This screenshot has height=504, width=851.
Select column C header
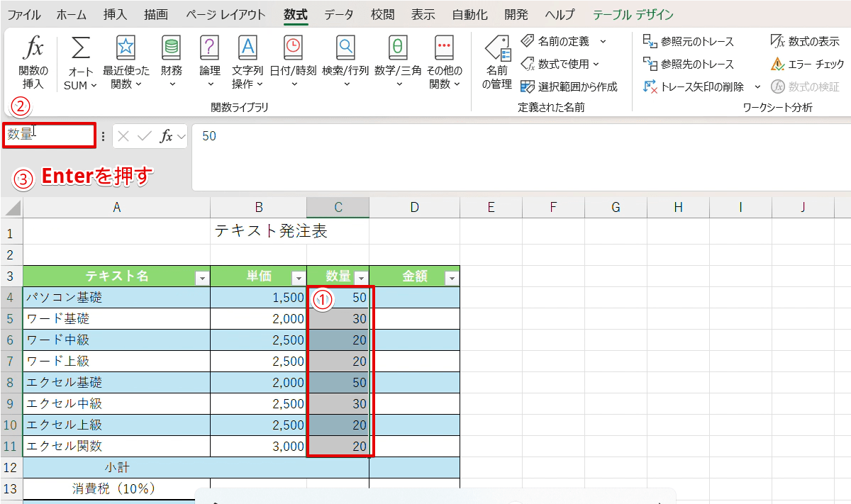pos(338,207)
